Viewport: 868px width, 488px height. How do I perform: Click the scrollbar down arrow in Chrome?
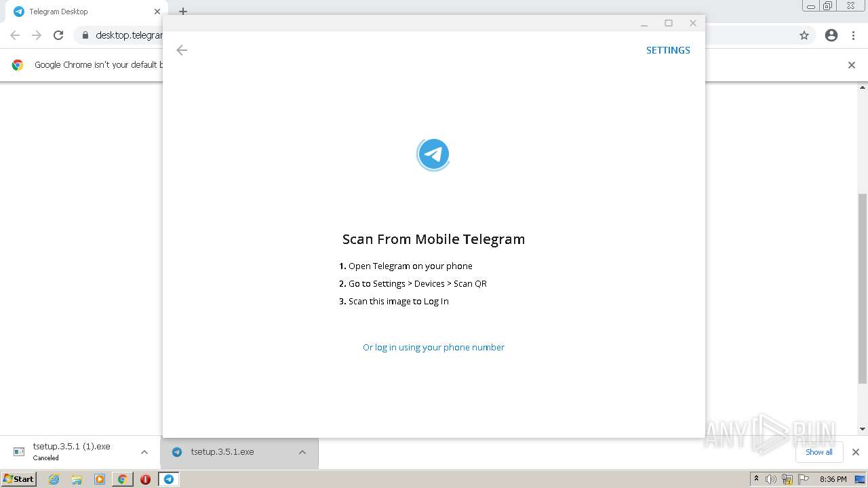(x=863, y=428)
